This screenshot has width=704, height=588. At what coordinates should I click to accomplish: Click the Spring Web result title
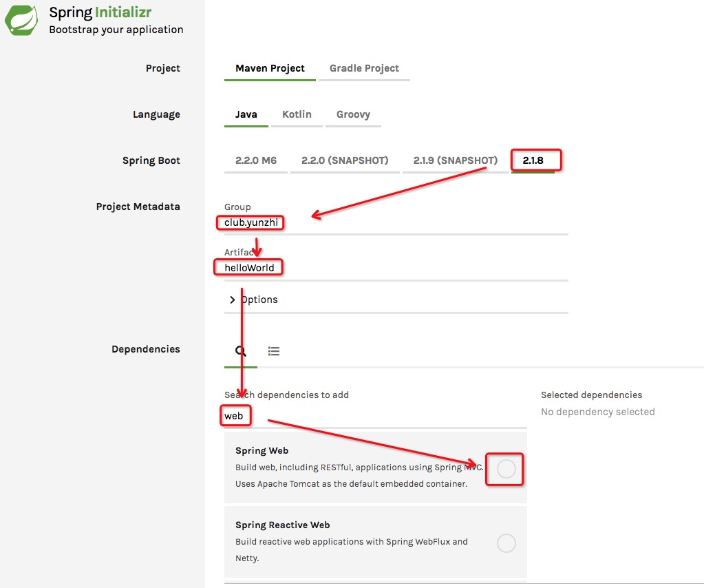(262, 450)
